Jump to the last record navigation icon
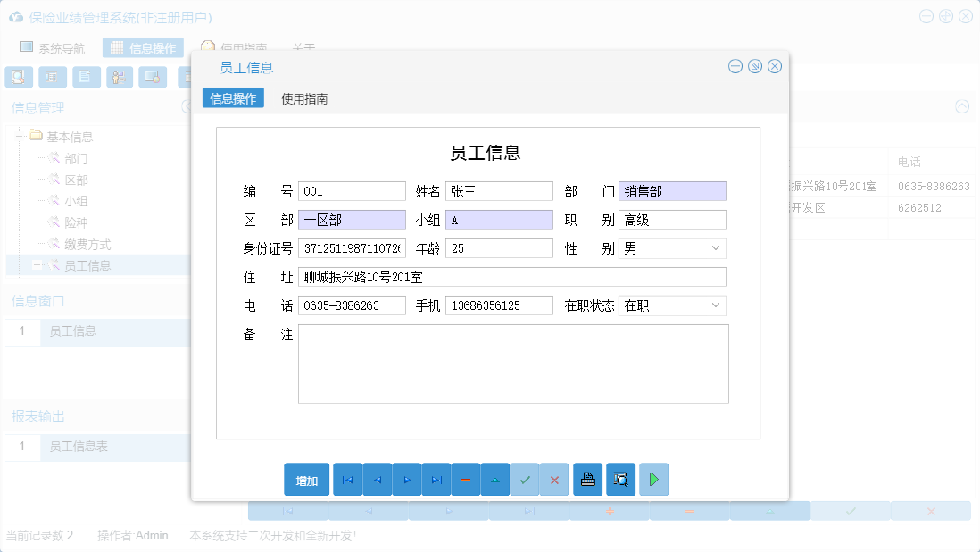The height and width of the screenshot is (552, 980). coord(436,480)
